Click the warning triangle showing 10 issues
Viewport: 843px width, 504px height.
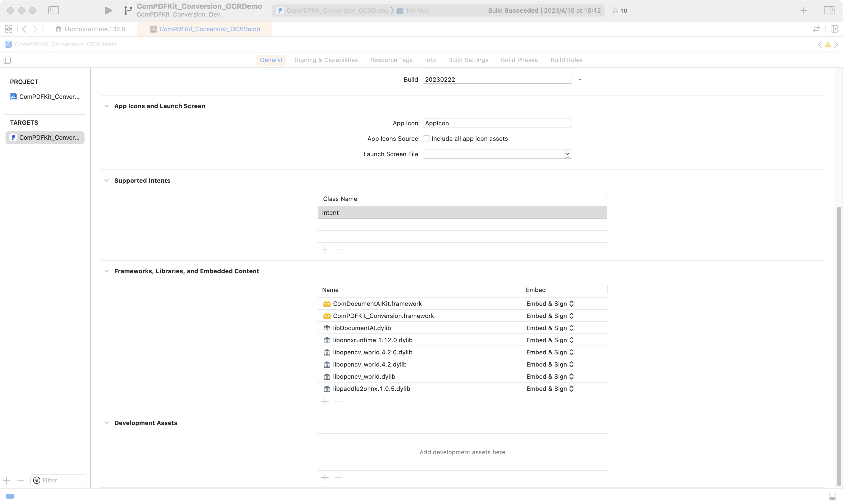[x=620, y=10]
